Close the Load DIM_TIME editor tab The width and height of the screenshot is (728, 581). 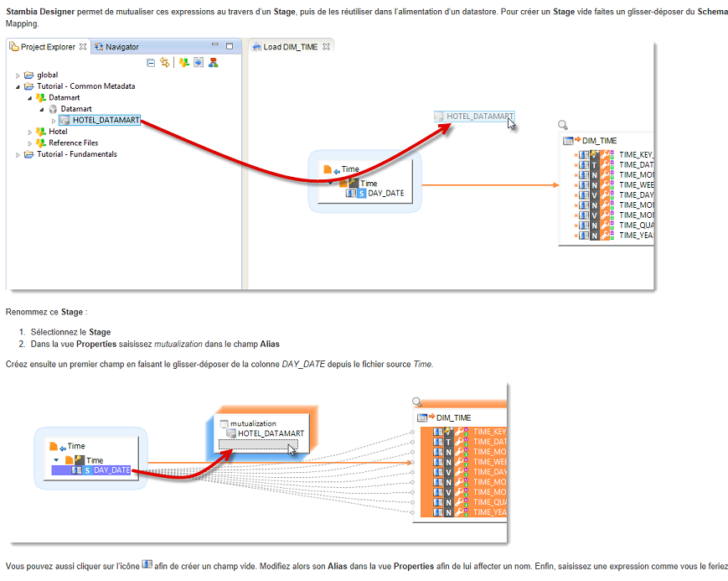(327, 46)
